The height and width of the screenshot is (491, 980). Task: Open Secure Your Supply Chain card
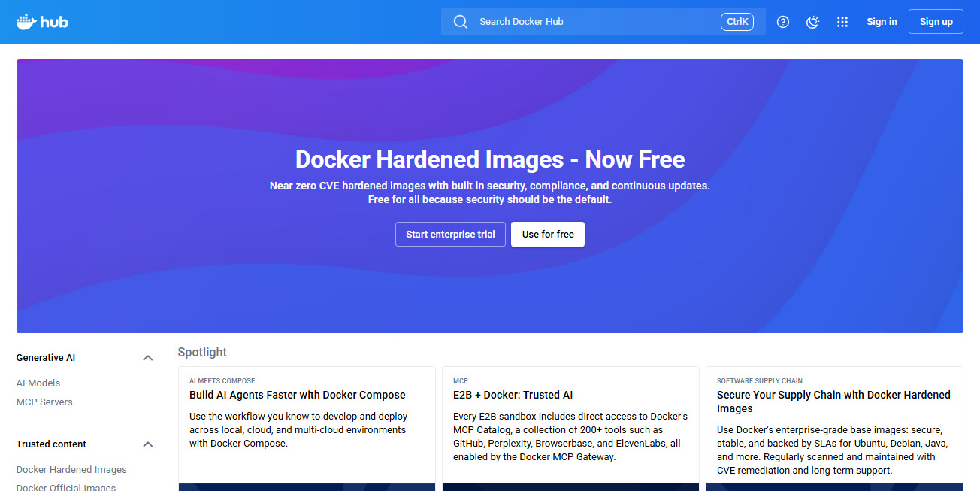click(833, 402)
